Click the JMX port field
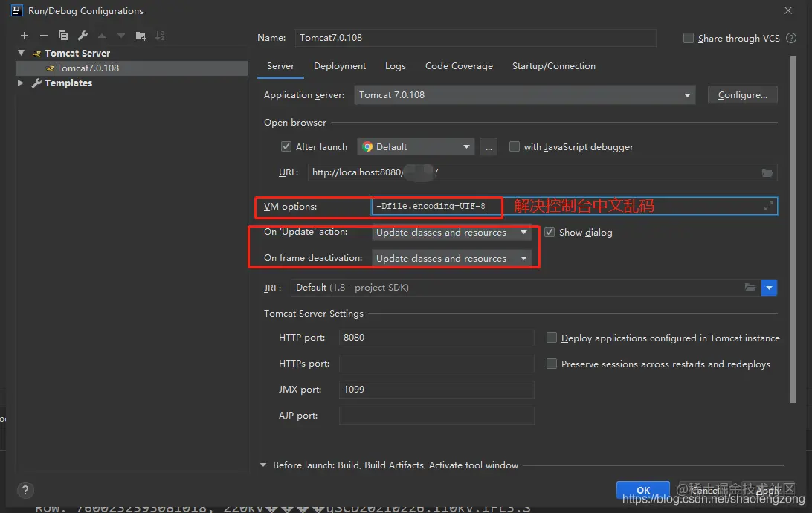Screen dimensions: 812x513 [436, 390]
